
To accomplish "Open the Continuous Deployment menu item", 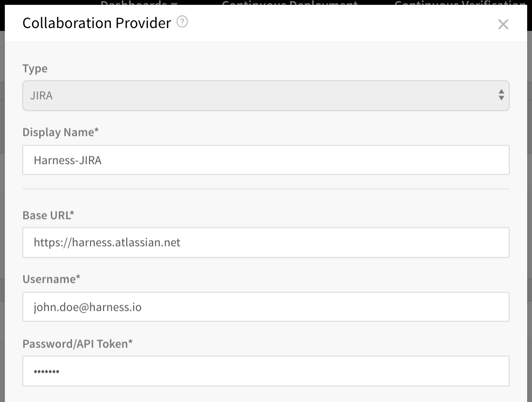I will click(290, 2).
